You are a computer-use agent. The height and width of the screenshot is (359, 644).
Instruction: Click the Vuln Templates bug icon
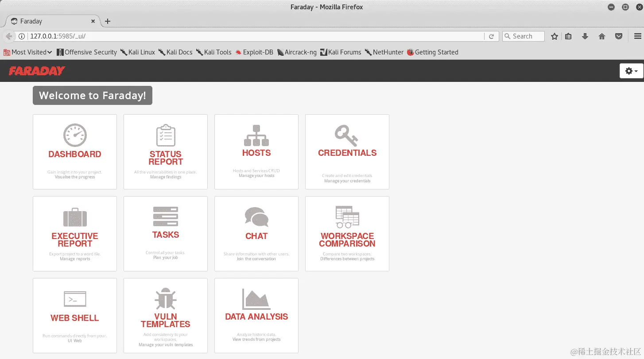coord(166,299)
